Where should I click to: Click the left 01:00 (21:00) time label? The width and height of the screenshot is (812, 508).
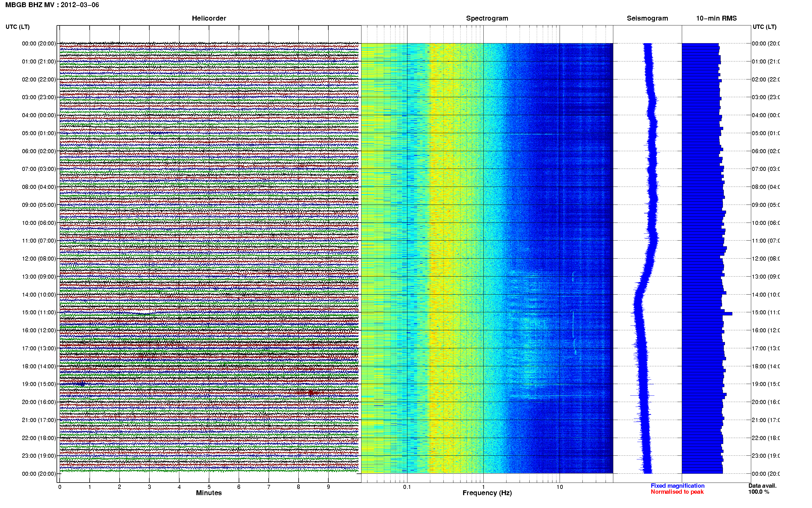coord(39,61)
